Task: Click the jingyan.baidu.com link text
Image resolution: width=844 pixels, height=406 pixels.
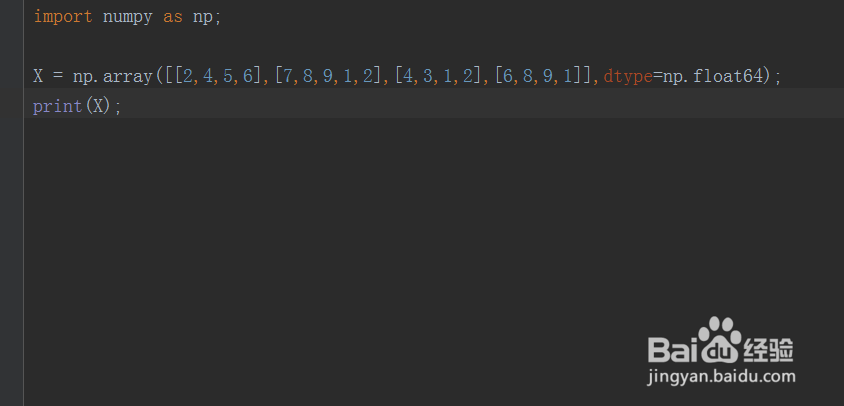Action: [x=721, y=376]
